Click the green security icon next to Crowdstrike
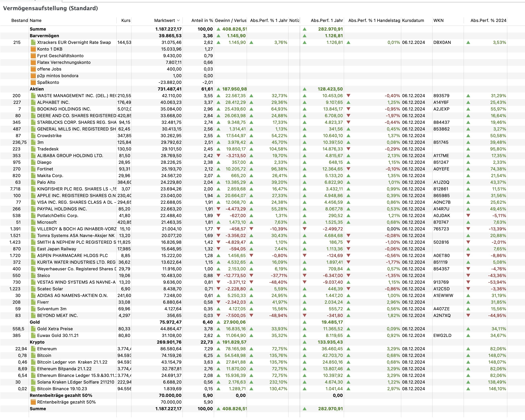Image resolution: width=525 pixels, height=420 pixels. point(33,136)
